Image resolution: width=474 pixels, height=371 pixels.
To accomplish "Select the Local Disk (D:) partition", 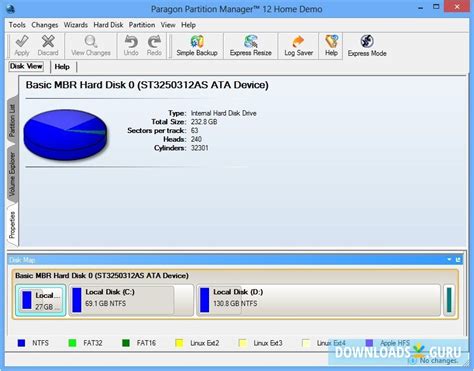I will click(x=318, y=300).
